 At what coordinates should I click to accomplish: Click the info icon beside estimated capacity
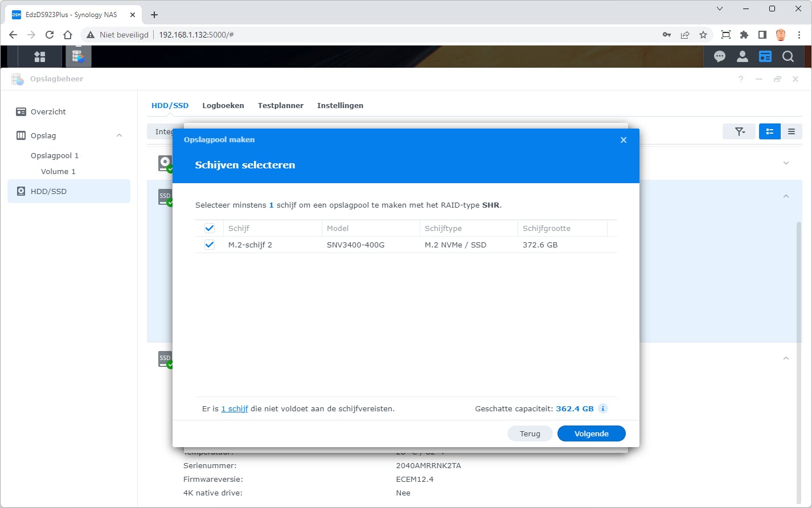[x=602, y=408]
